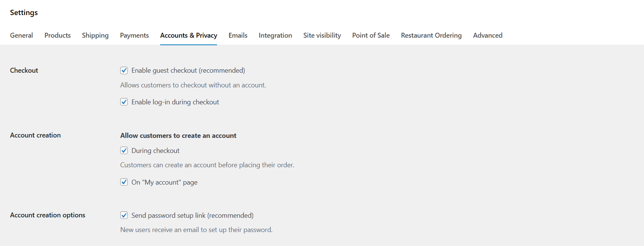Image resolution: width=644 pixels, height=246 pixels.
Task: Uncheck account creation on 'My account' page
Action: pos(124,182)
